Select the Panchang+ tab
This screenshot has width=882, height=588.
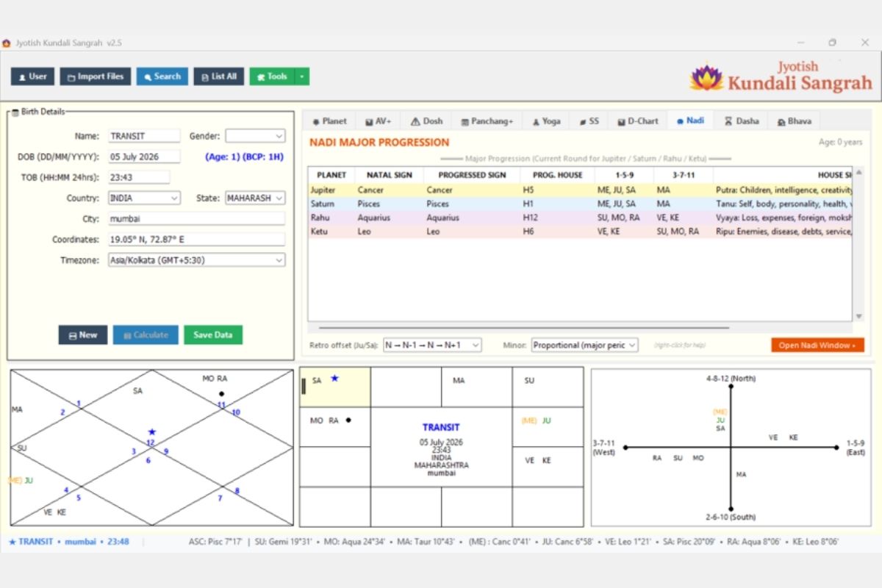(x=487, y=121)
